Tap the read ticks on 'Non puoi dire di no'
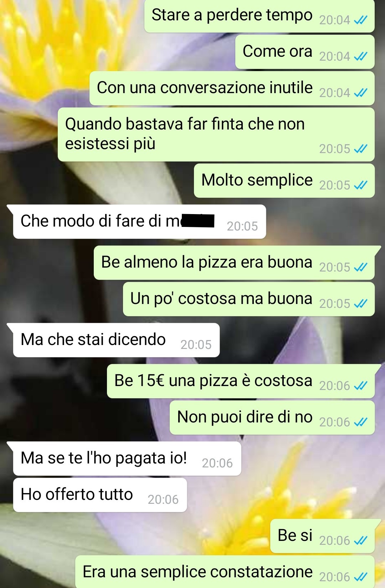 pos(360,422)
